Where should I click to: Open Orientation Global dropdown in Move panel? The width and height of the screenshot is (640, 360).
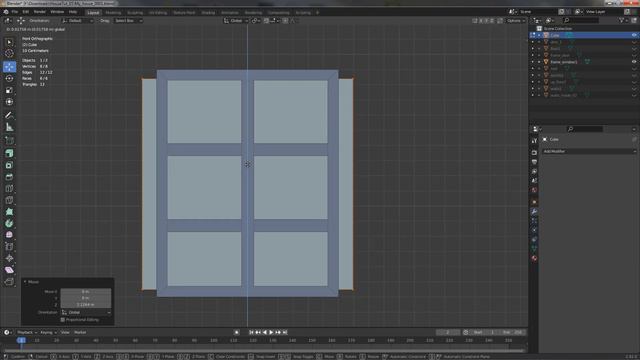coord(86,312)
